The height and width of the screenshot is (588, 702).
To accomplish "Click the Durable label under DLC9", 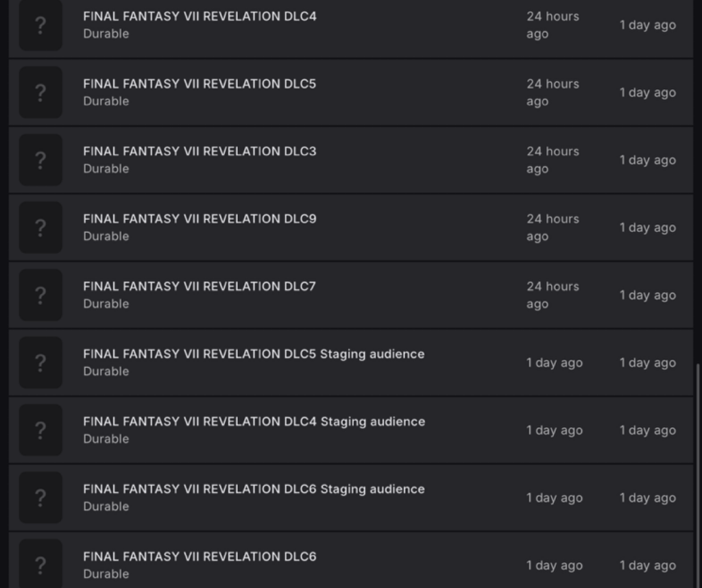I will pos(106,236).
